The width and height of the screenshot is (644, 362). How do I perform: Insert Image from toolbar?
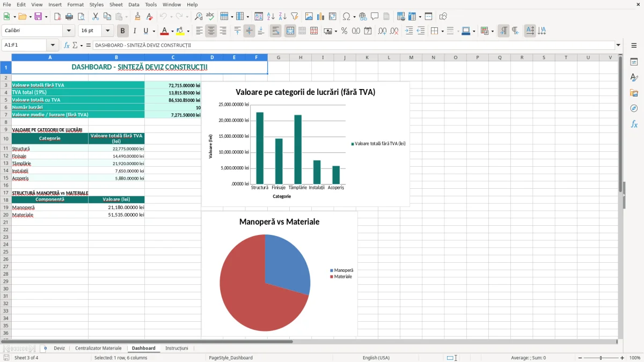point(309,17)
